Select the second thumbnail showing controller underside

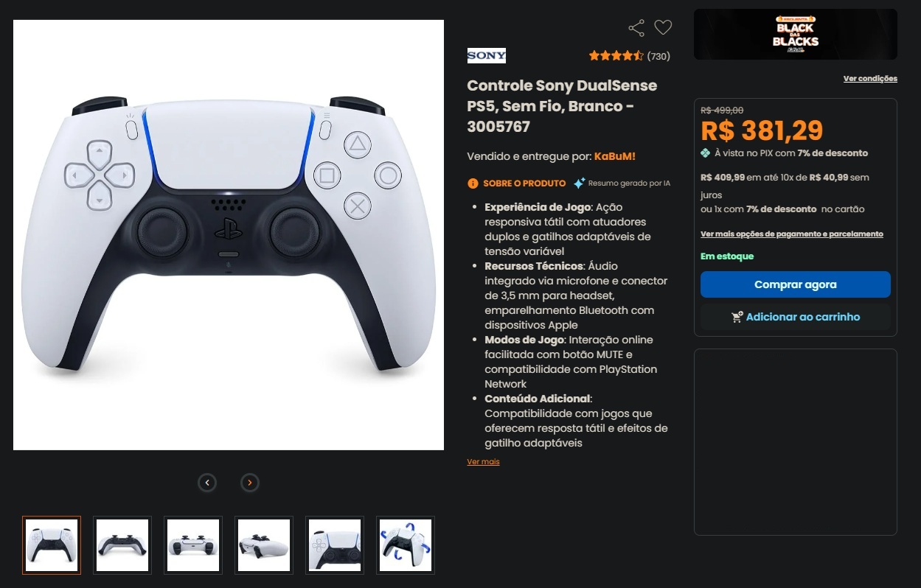tap(122, 545)
